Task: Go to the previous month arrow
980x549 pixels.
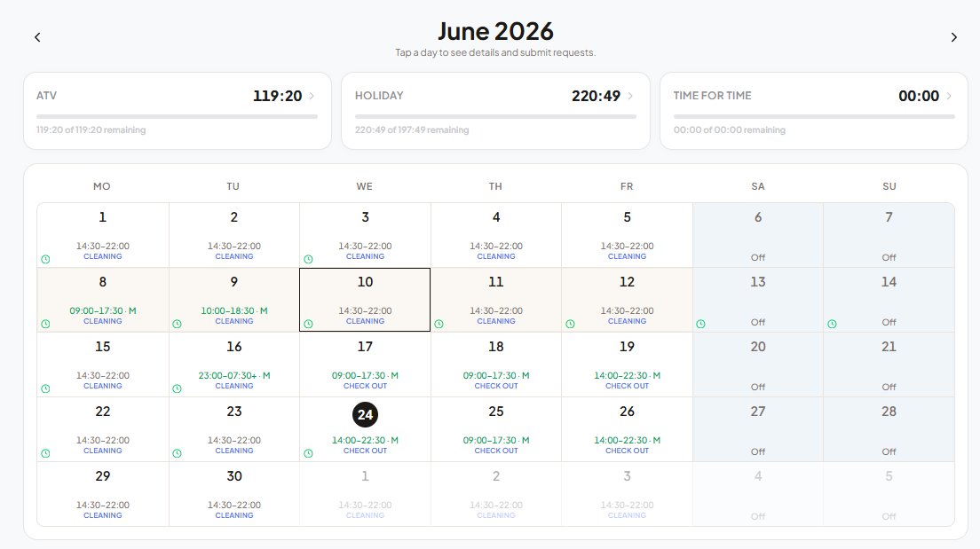Action: (x=37, y=37)
